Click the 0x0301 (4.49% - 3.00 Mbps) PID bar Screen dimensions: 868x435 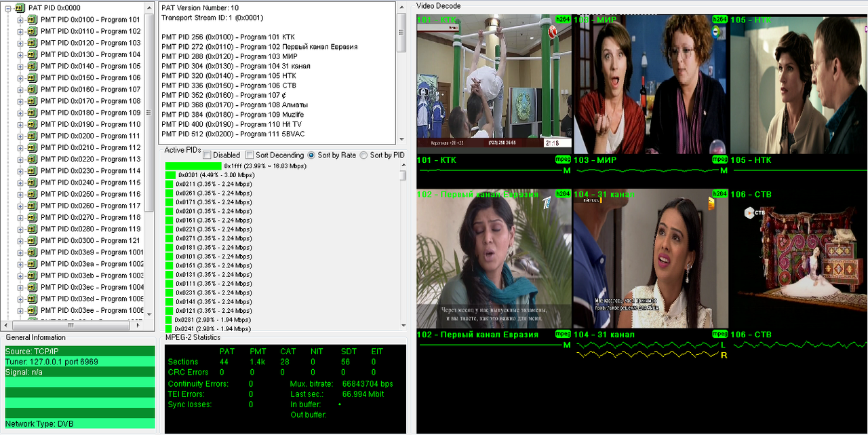pos(170,174)
